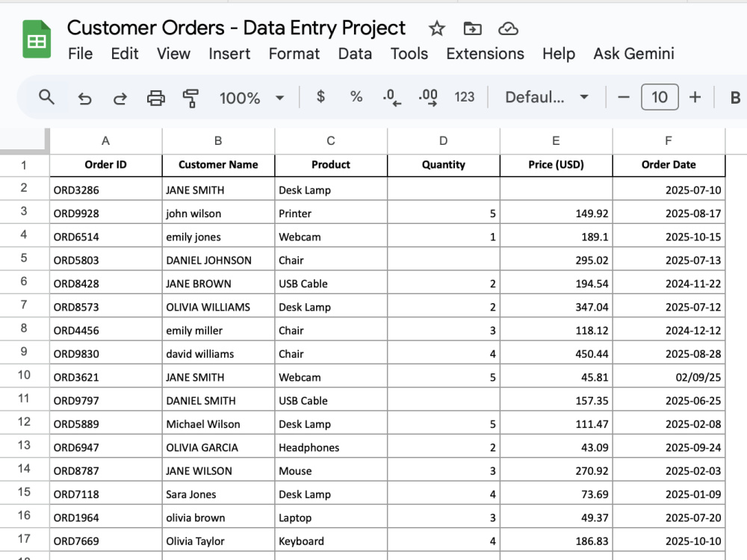Select column C header
Screen dimensions: 747x560
point(331,141)
